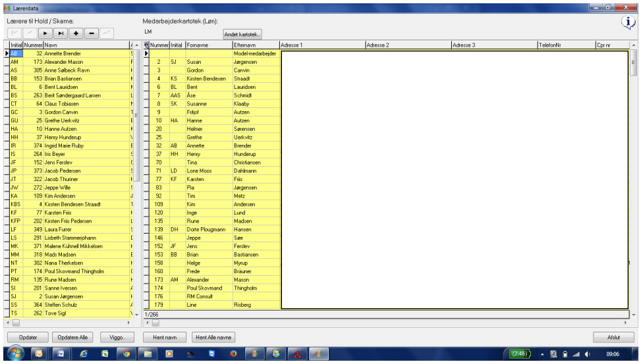The height and width of the screenshot is (364, 643).
Task: Jump to last record in teacher navigator
Action: [x=61, y=33]
